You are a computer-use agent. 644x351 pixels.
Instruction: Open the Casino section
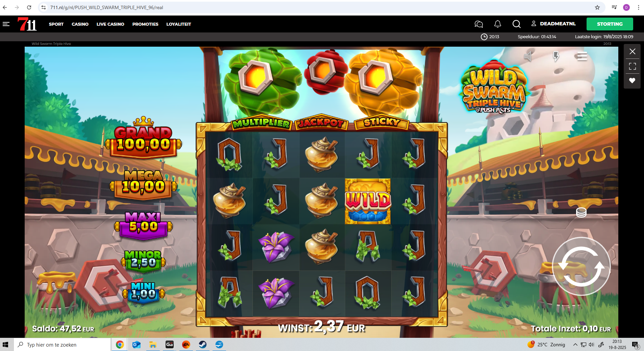pos(80,24)
